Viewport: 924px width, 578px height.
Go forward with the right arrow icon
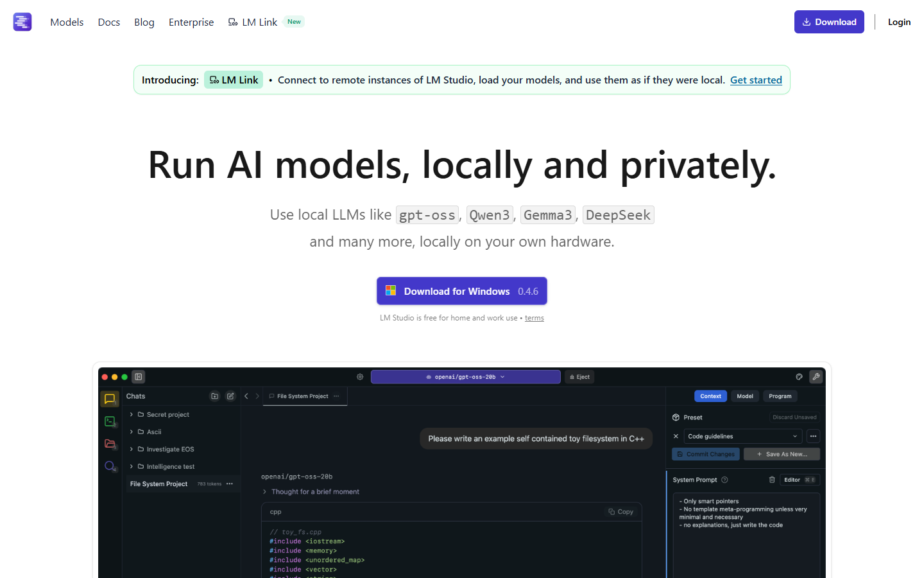(x=257, y=396)
